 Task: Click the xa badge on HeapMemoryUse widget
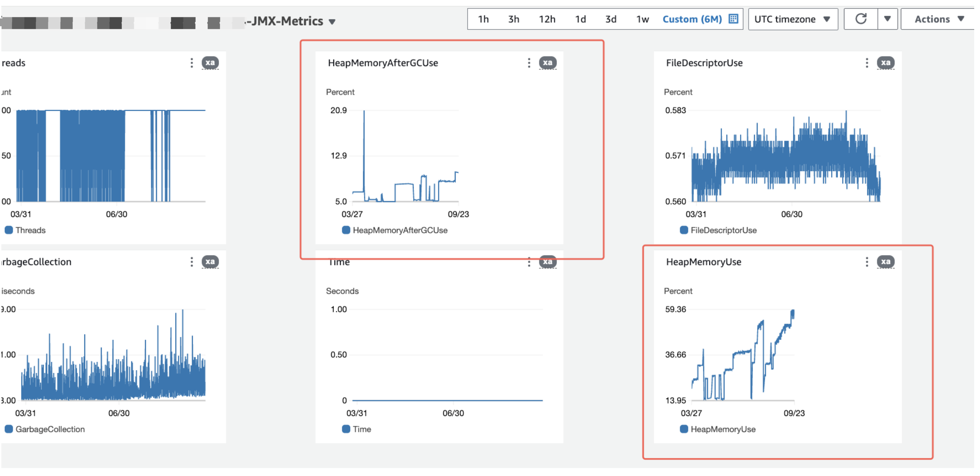(885, 262)
